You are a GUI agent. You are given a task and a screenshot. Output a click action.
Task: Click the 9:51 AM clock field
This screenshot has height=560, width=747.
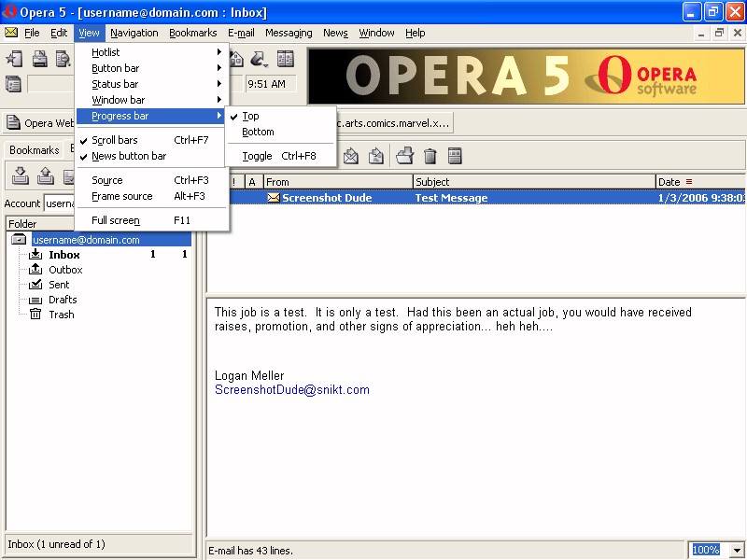coord(270,84)
